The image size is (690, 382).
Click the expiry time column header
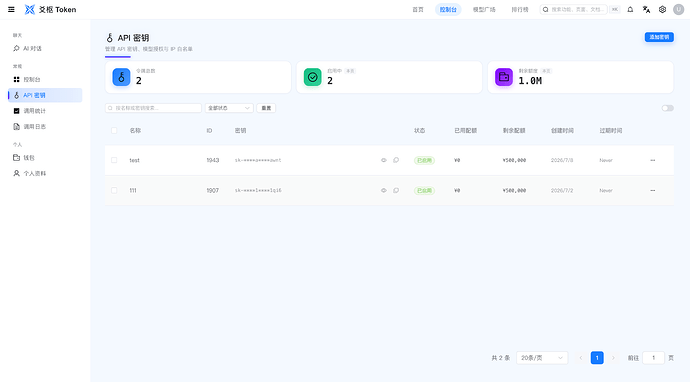[x=611, y=131]
